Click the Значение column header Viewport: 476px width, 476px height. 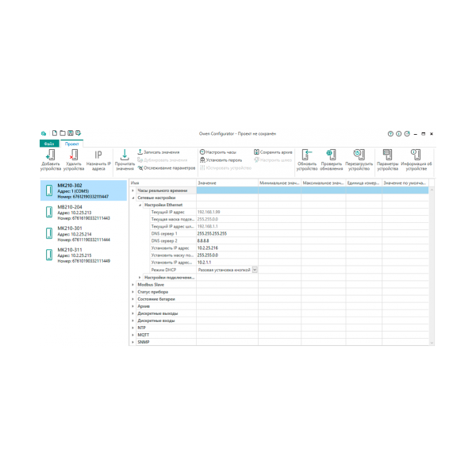pyautogui.click(x=227, y=183)
